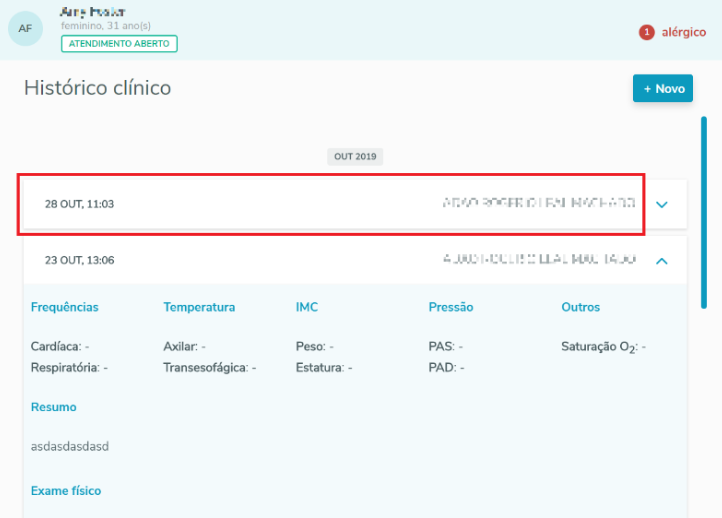The height and width of the screenshot is (518, 722).
Task: Click the Frequências section heading
Action: 64,307
